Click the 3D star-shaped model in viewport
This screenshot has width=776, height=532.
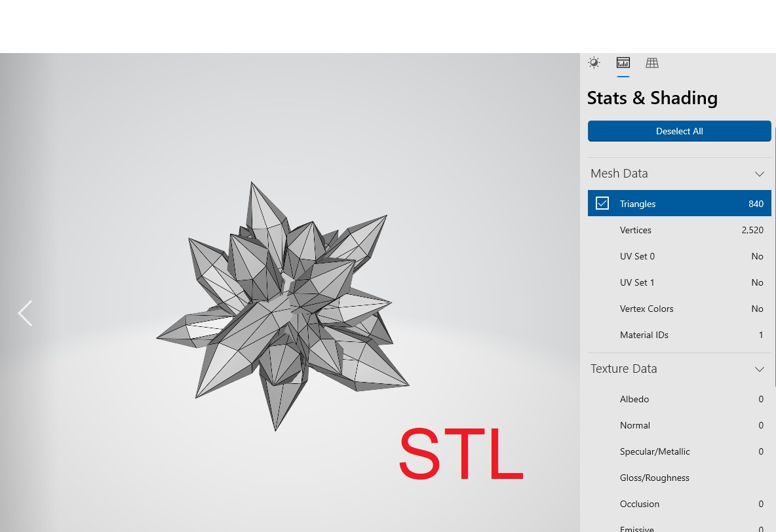coord(282,307)
